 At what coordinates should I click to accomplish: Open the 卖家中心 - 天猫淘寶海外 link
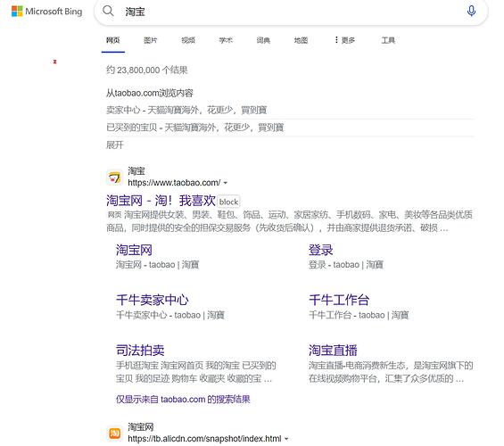pyautogui.click(x=186, y=111)
